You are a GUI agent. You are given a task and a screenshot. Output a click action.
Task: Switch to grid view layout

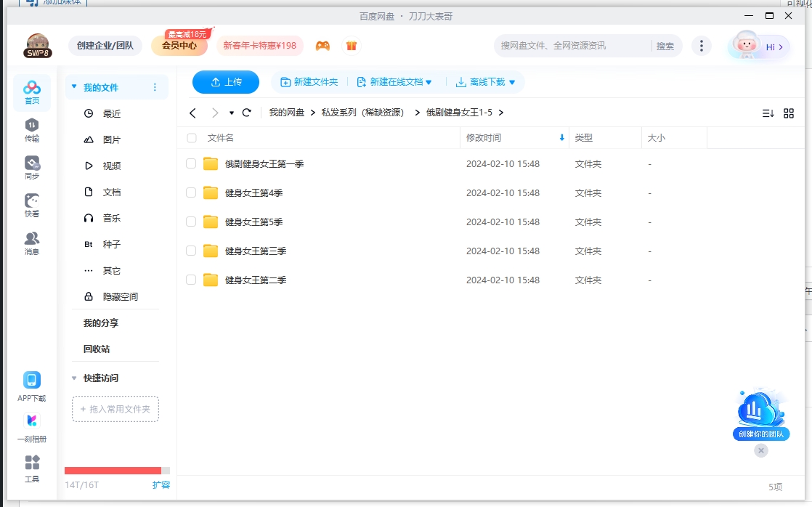[x=789, y=113]
